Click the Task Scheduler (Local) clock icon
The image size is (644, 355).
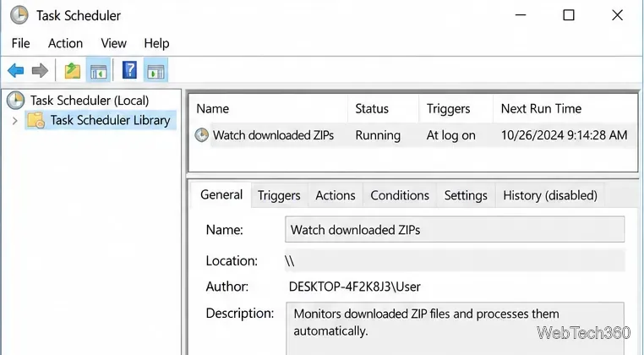point(15,101)
